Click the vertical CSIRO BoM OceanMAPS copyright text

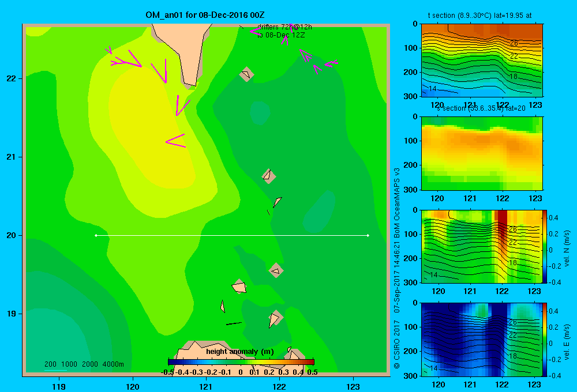pyautogui.click(x=397, y=268)
